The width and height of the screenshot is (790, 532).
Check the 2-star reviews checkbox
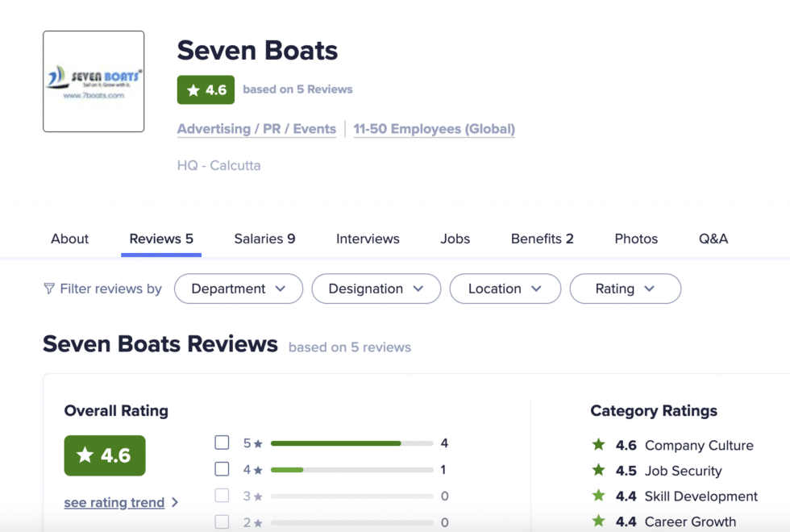(222, 522)
